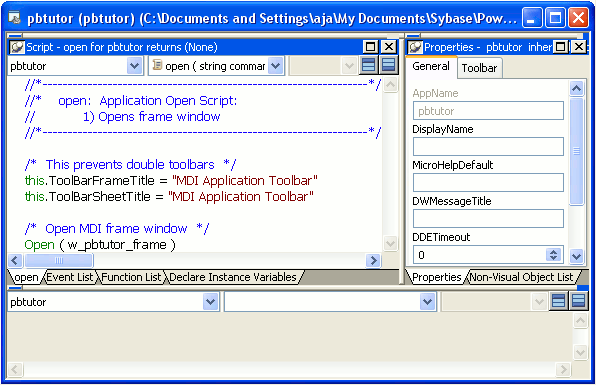This screenshot has height=385, width=596.
Task: Click the "Open MDI frame window" comment
Action: tap(116, 228)
